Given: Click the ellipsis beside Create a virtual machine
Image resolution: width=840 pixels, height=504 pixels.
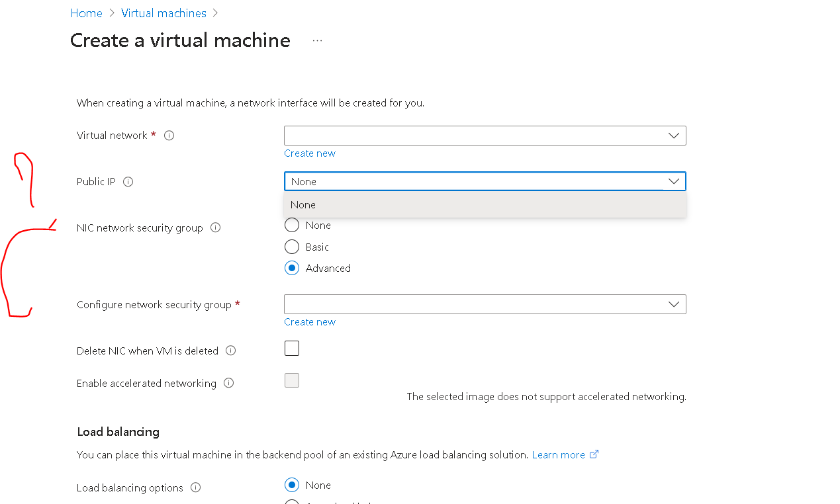Looking at the screenshot, I should point(317,41).
